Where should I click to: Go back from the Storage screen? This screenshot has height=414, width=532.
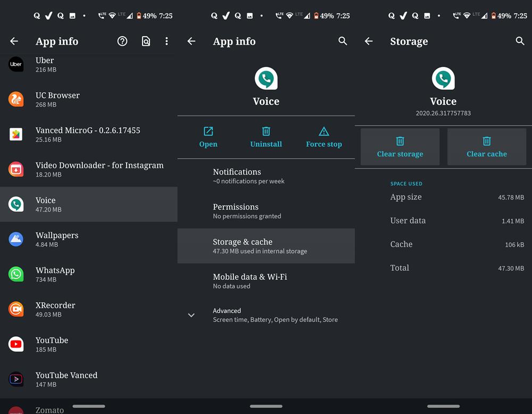coord(369,42)
